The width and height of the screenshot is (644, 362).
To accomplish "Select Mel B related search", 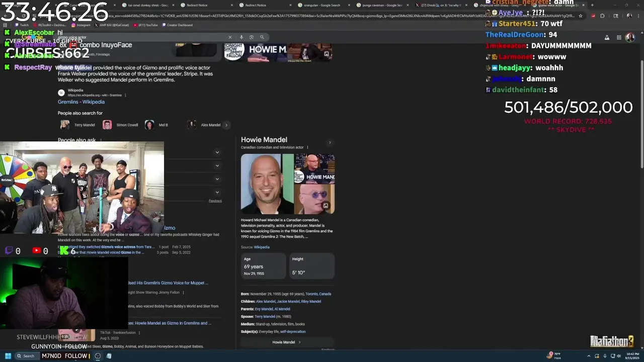I will [x=157, y=125].
